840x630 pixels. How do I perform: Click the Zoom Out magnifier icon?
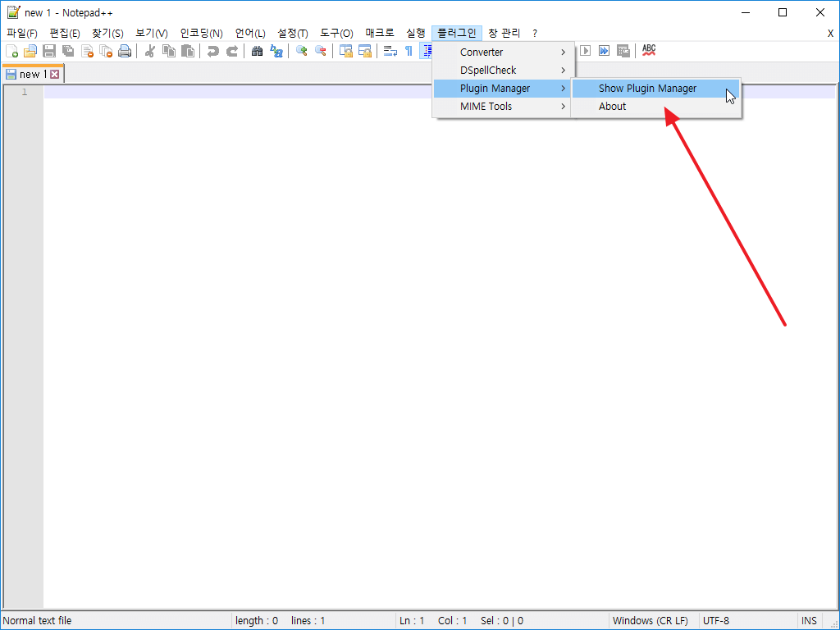click(321, 51)
